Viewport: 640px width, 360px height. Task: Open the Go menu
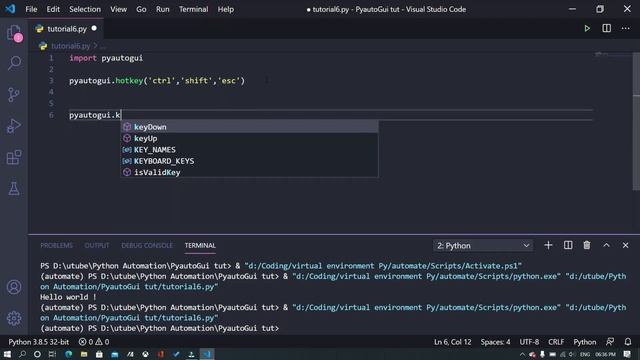pos(141,9)
